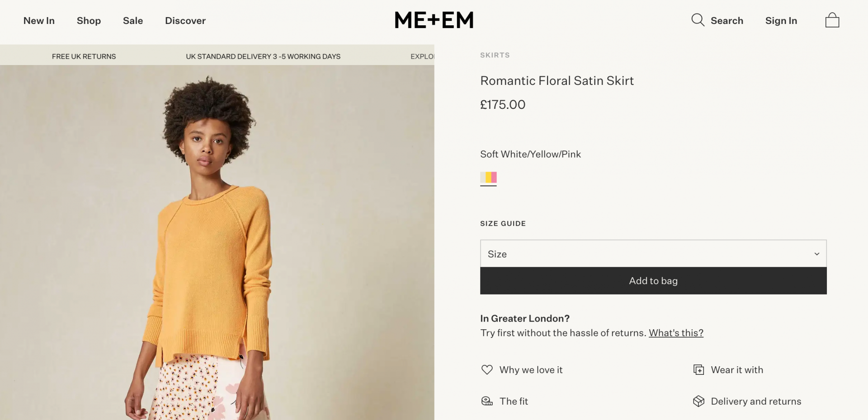Click the Skirts breadcrumb label

point(495,55)
